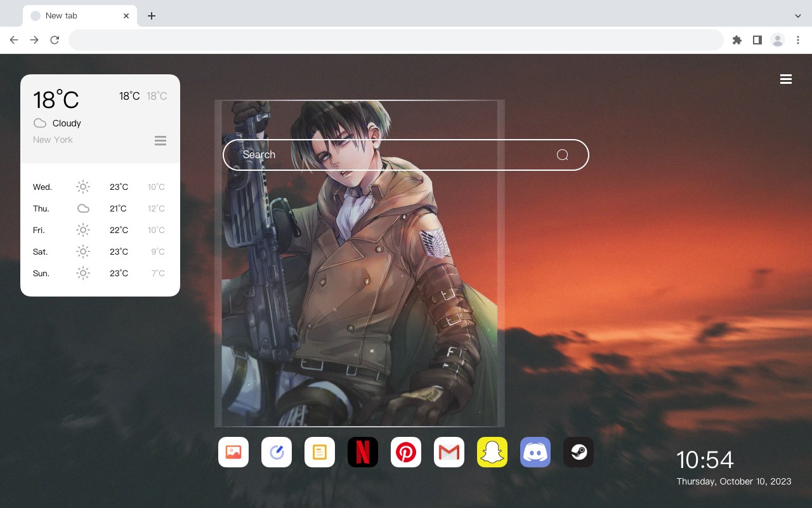Launch the Pinterest shortcut
Viewport: 812px width, 508px height.
(406, 452)
